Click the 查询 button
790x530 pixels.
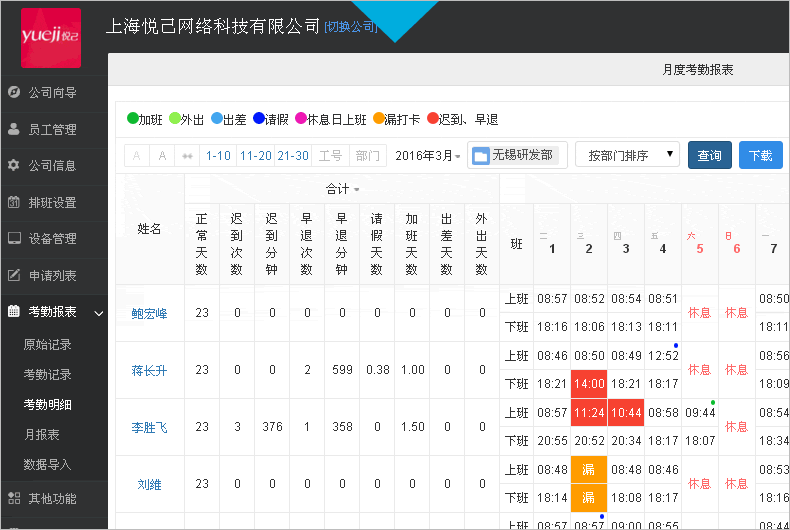click(709, 156)
